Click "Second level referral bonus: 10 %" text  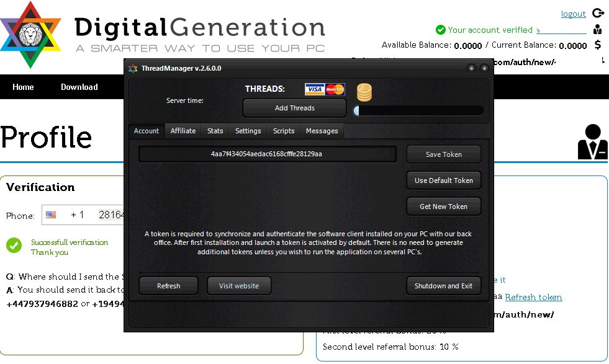pos(390,347)
